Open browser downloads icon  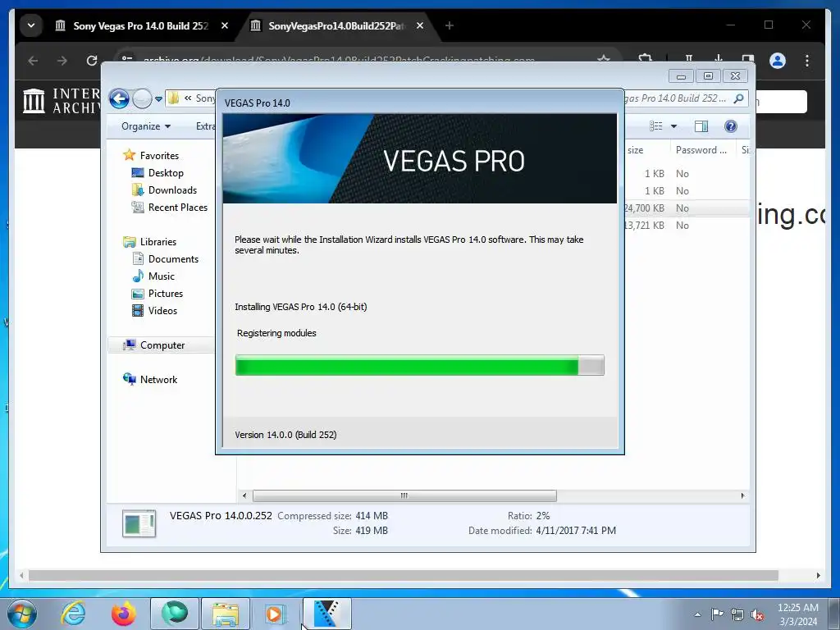[719, 59]
